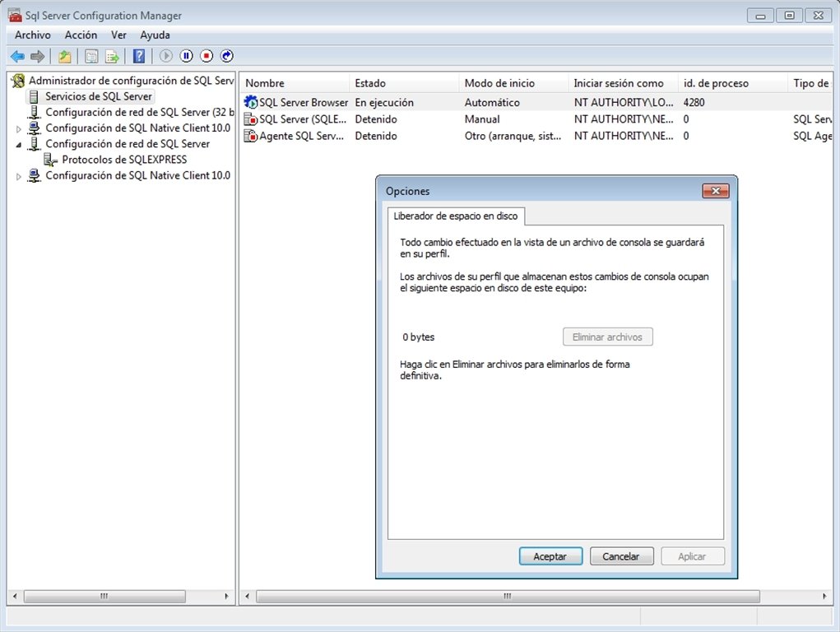The height and width of the screenshot is (632, 840).
Task: Click the services list horizontal scrollbar thumb
Action: 508,596
